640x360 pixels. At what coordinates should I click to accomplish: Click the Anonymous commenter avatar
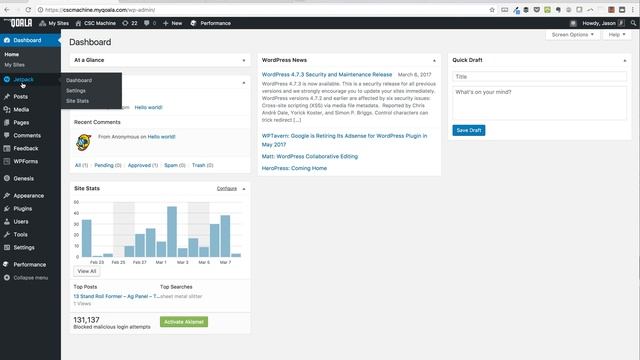84,142
